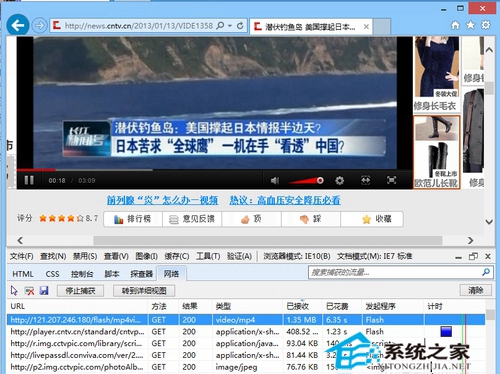Adjust the red video volume slider
Viewport: 500px width, 374px height.
coord(306,181)
